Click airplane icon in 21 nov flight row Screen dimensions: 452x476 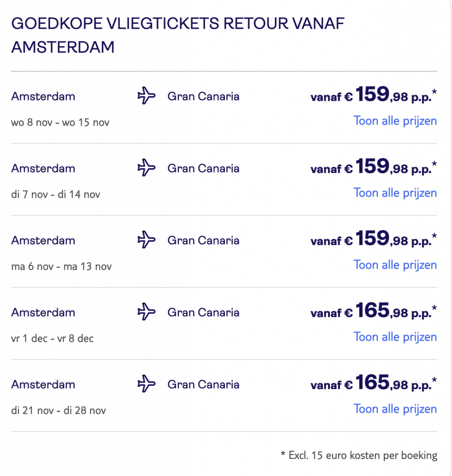[146, 384]
